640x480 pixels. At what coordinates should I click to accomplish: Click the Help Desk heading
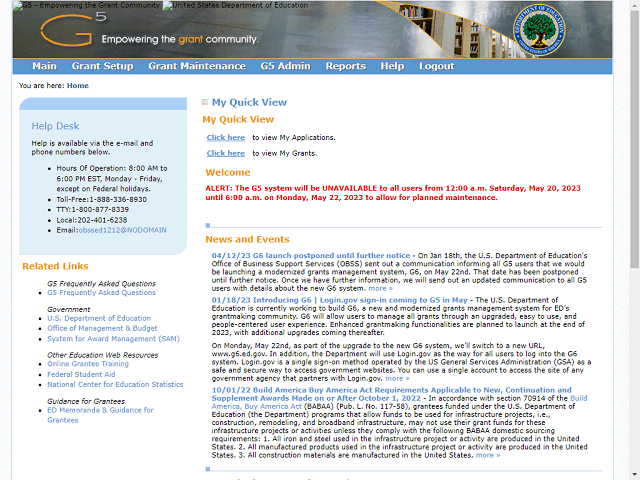coord(56,126)
